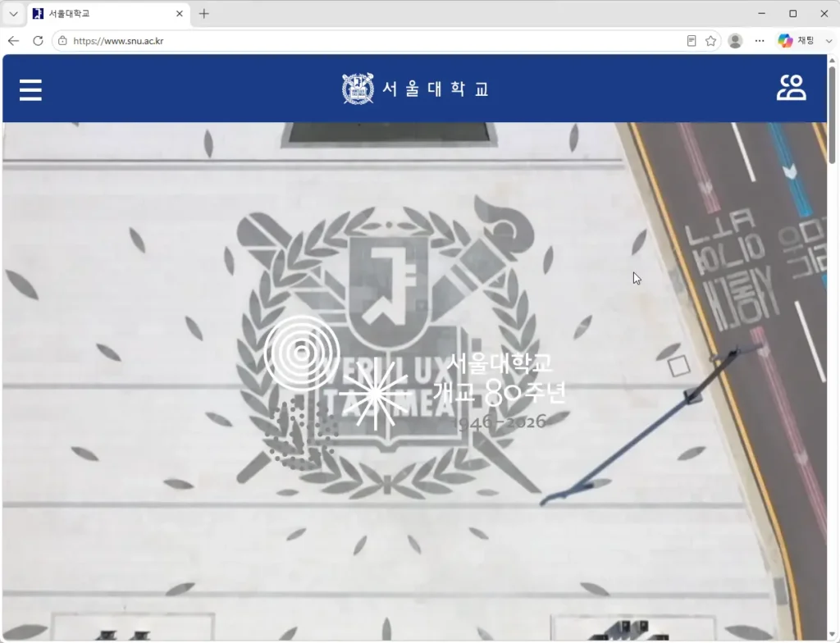
Task: Close the 서울대학교 tab
Action: (180, 14)
